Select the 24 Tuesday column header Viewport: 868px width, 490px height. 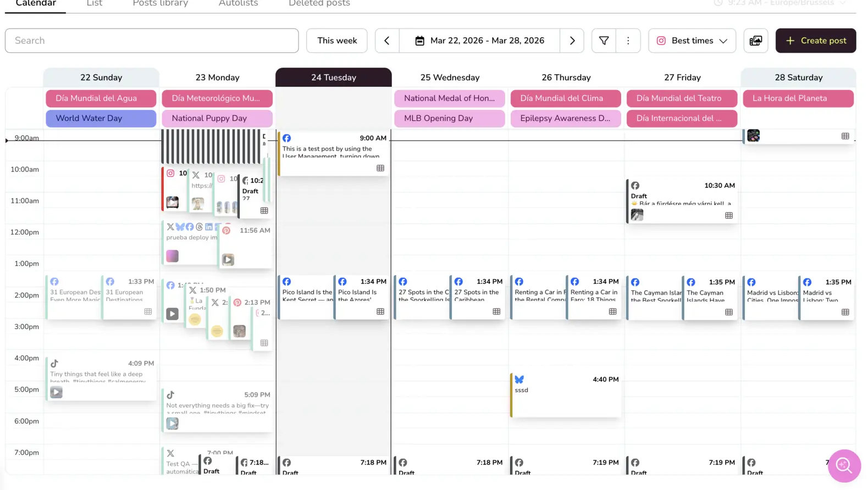[x=334, y=77]
